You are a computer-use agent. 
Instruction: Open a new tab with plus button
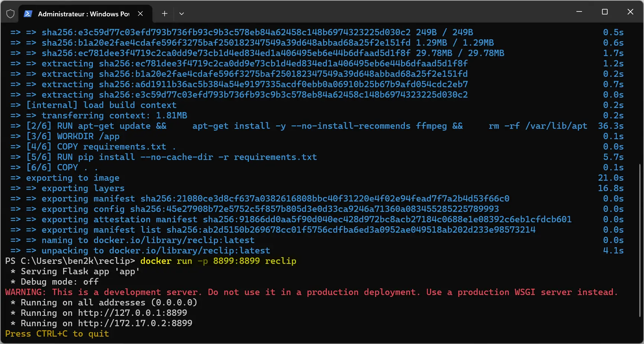(x=165, y=14)
